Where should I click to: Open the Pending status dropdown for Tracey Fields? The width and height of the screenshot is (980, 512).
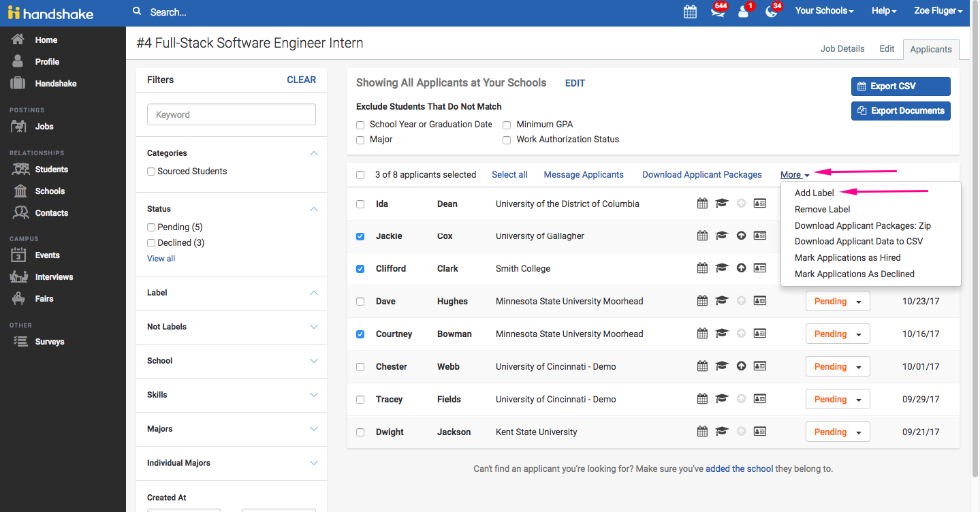click(x=837, y=399)
